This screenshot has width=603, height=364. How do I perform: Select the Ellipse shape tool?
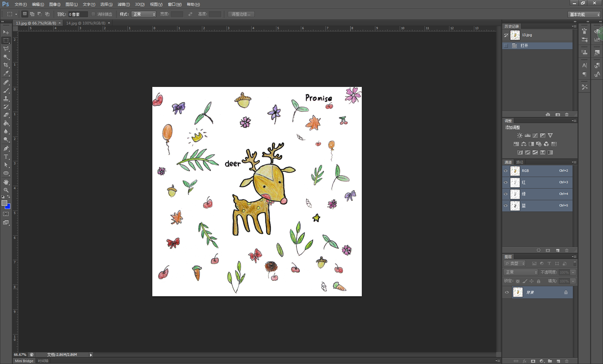(x=6, y=173)
